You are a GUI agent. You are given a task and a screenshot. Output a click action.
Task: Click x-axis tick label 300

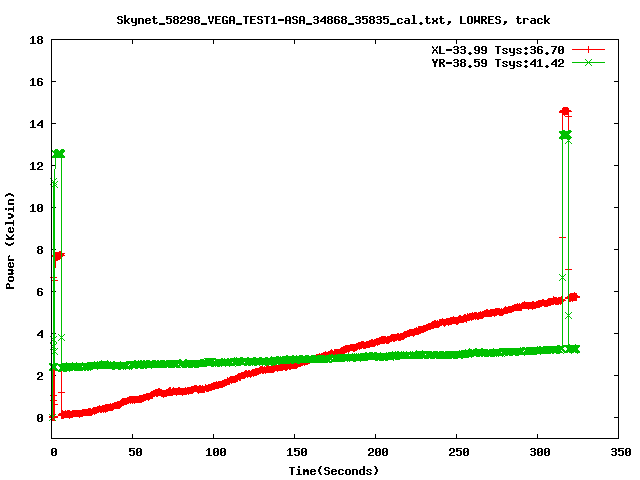pos(540,452)
